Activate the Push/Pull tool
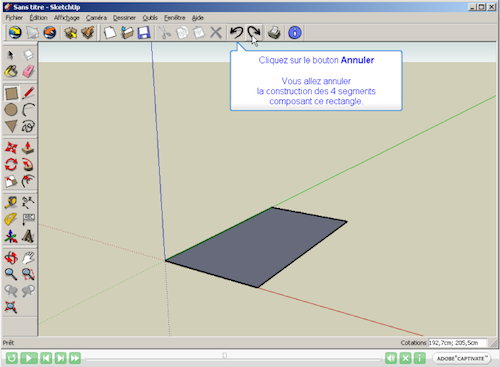The image size is (500, 367). [x=28, y=148]
